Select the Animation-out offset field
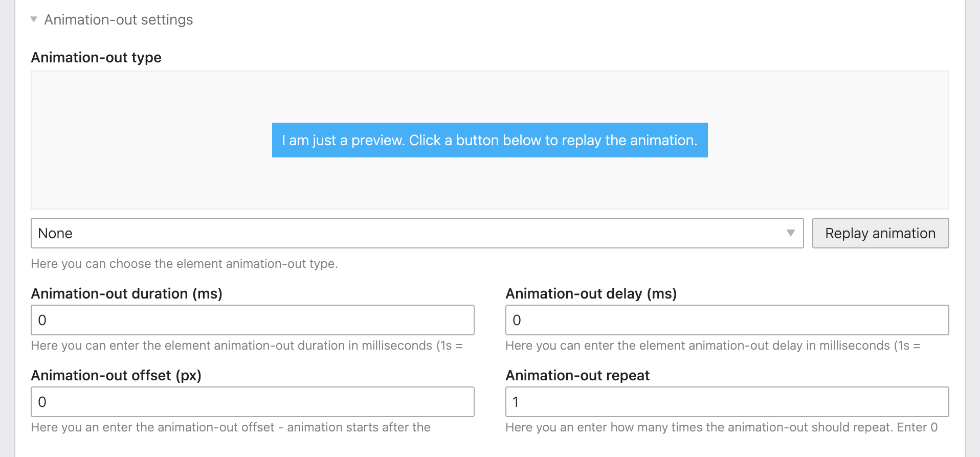The width and height of the screenshot is (980, 457). (252, 401)
